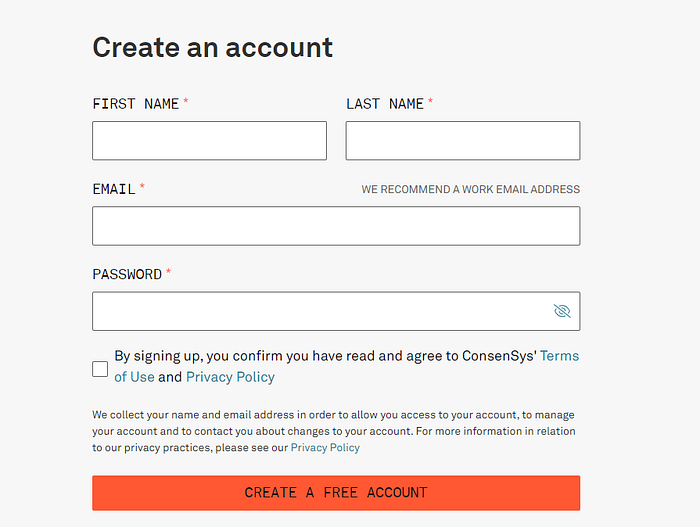700x527 pixels.
Task: Click the LAST NAME field label
Action: [385, 104]
